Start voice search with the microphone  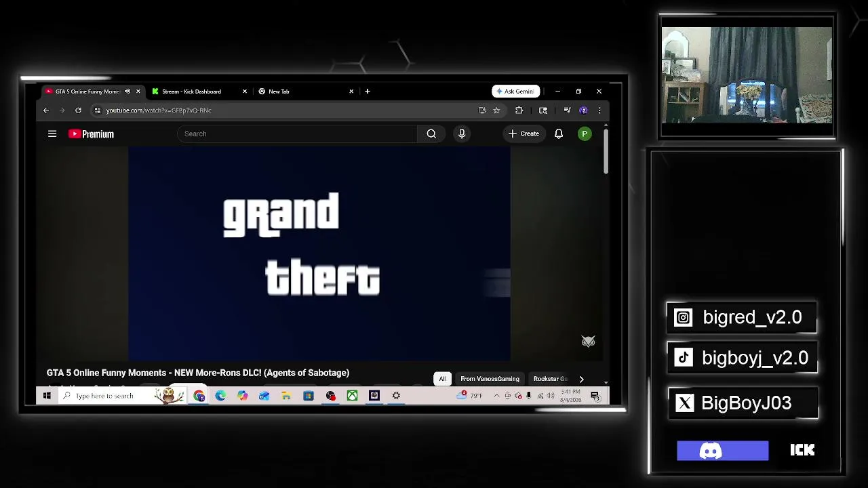(x=462, y=134)
